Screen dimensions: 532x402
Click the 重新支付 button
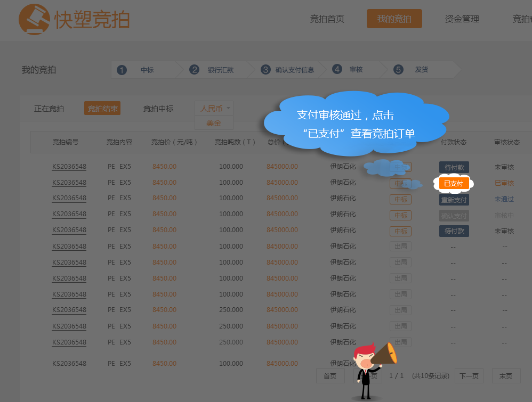click(x=454, y=200)
